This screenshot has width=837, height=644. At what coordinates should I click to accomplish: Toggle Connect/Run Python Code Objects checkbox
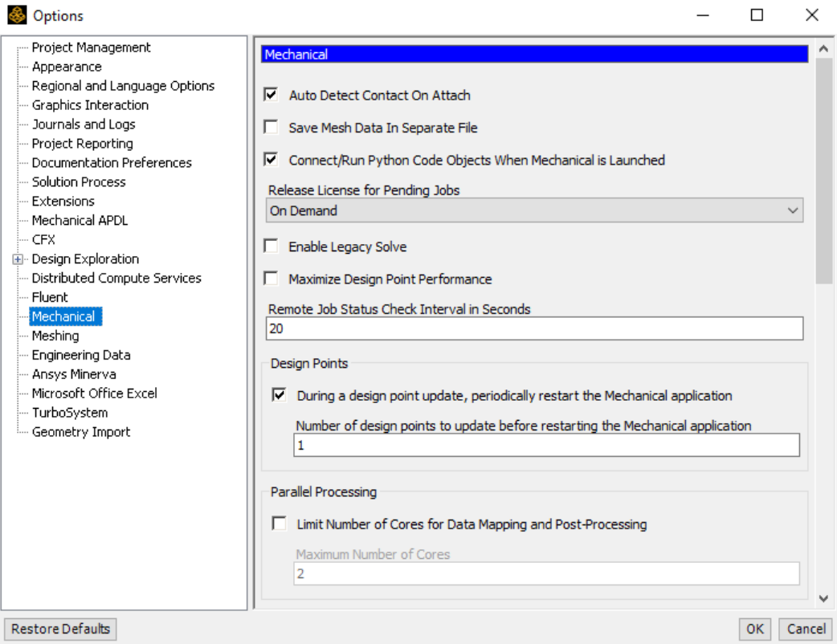[x=272, y=160]
